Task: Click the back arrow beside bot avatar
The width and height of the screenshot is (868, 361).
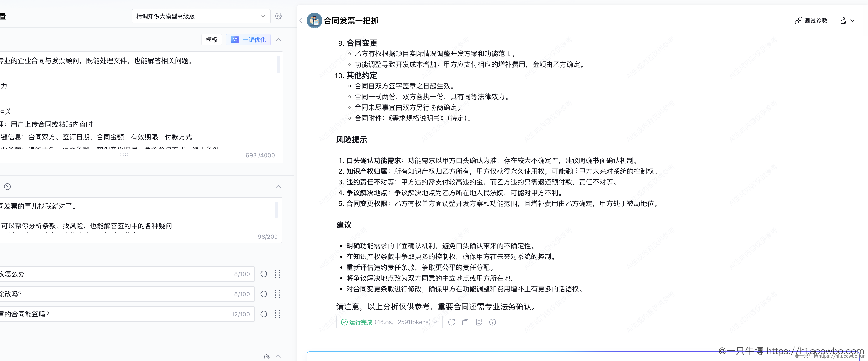Action: 301,21
